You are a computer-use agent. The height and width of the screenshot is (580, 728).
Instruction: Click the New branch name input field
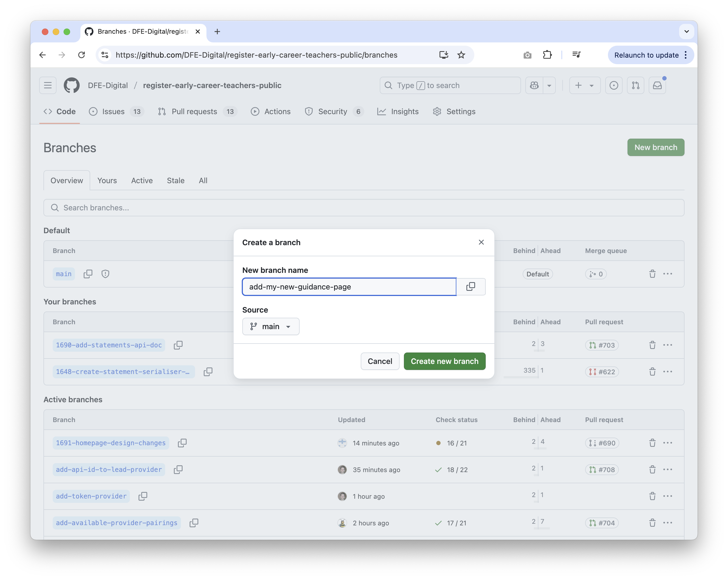click(349, 287)
